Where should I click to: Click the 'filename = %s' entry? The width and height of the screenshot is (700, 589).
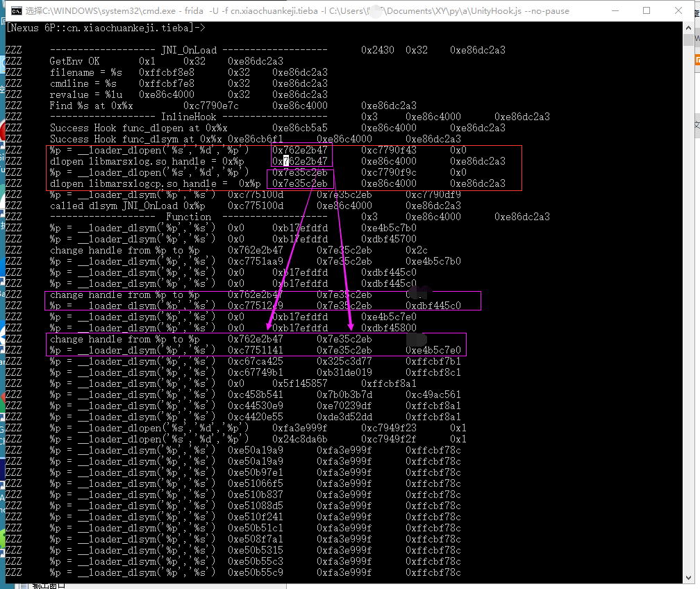[x=85, y=72]
